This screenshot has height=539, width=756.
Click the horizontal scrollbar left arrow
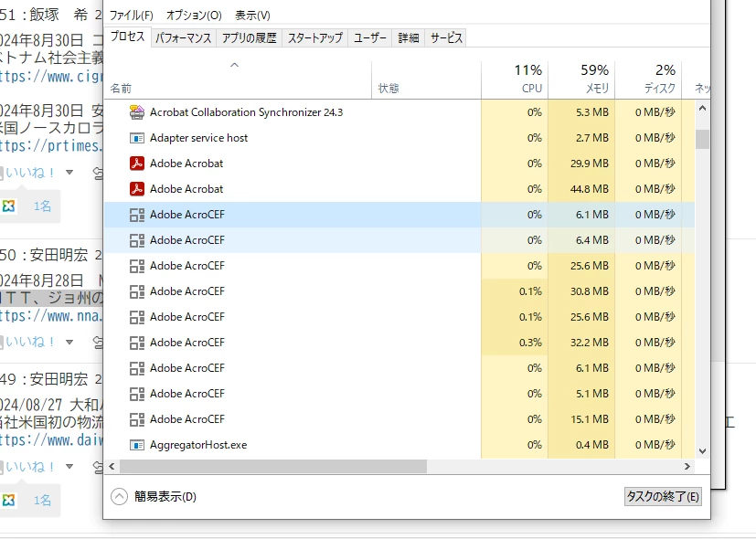click(112, 466)
